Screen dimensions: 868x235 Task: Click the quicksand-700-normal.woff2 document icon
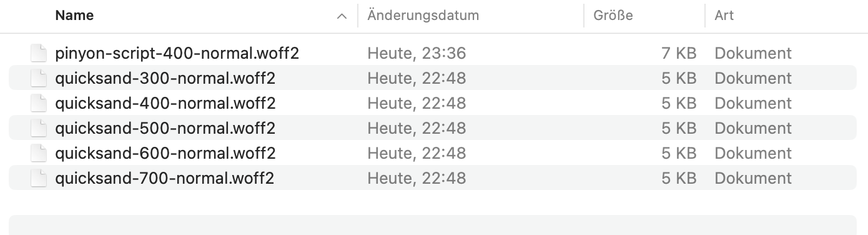coord(39,178)
